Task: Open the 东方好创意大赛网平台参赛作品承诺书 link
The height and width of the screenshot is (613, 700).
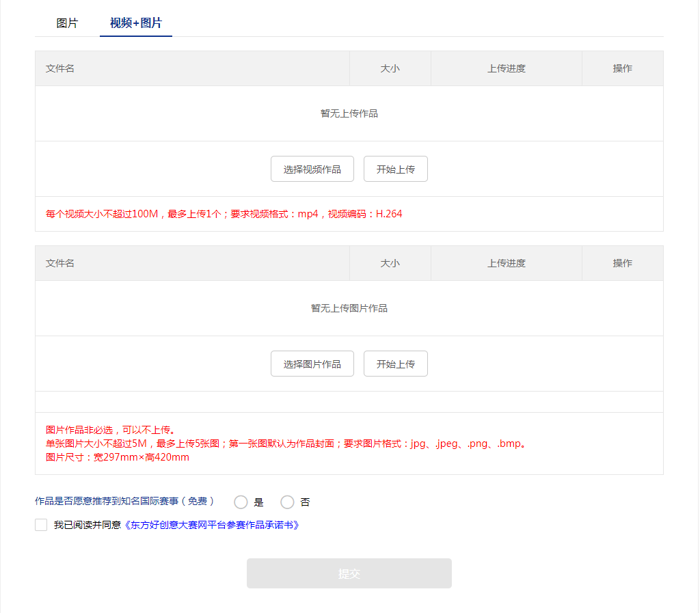Action: point(211,525)
